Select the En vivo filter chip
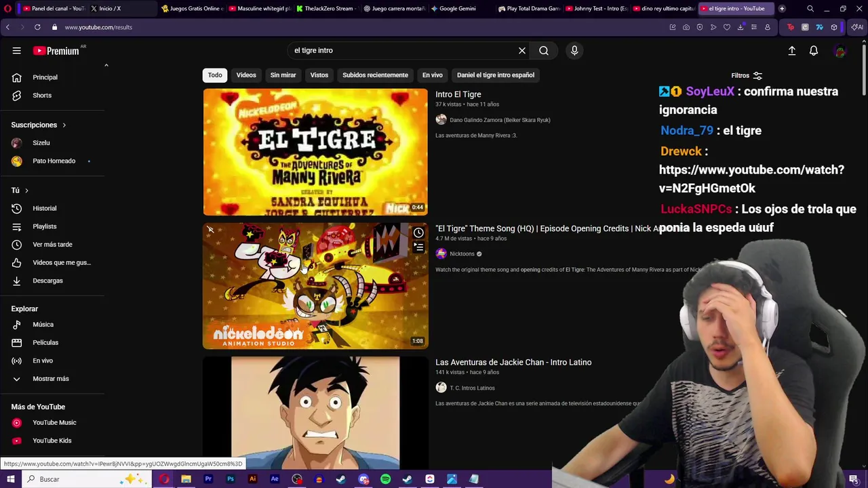The width and height of the screenshot is (868, 488). (x=433, y=75)
